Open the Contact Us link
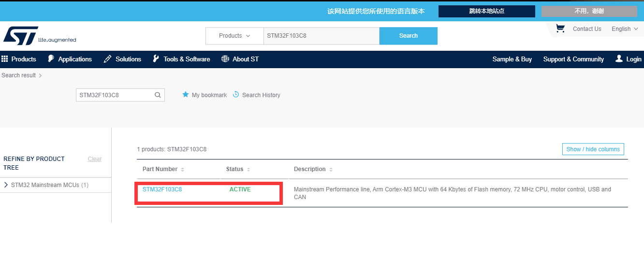644x275 pixels. click(x=587, y=29)
